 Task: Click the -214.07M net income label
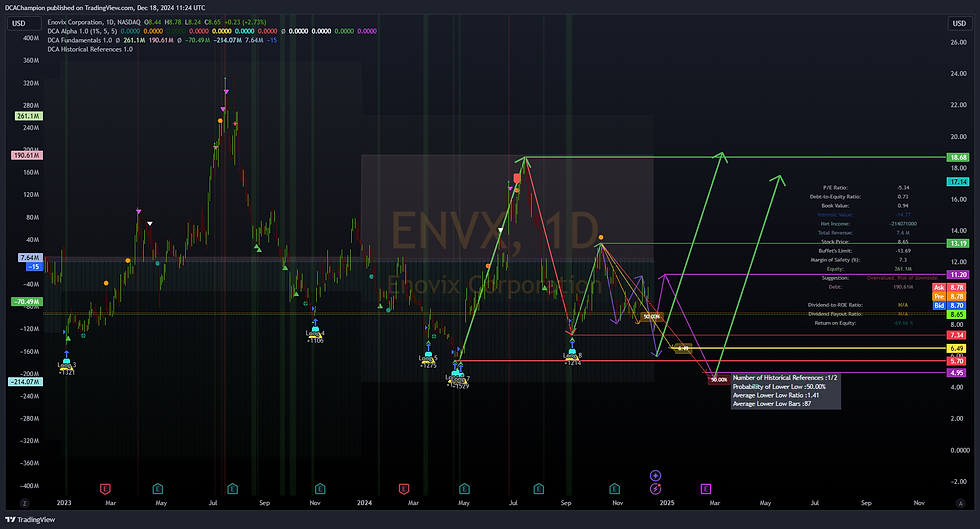[x=26, y=381]
